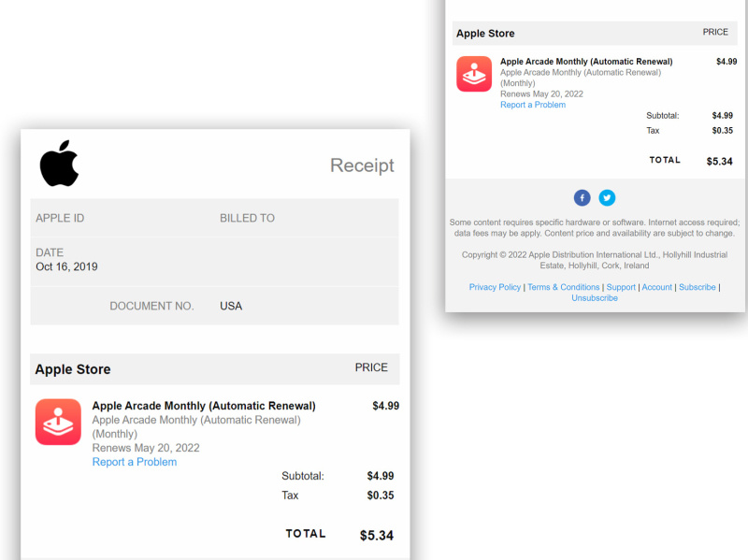Select the $0.35 tax amount in the larger receipt

point(381,495)
